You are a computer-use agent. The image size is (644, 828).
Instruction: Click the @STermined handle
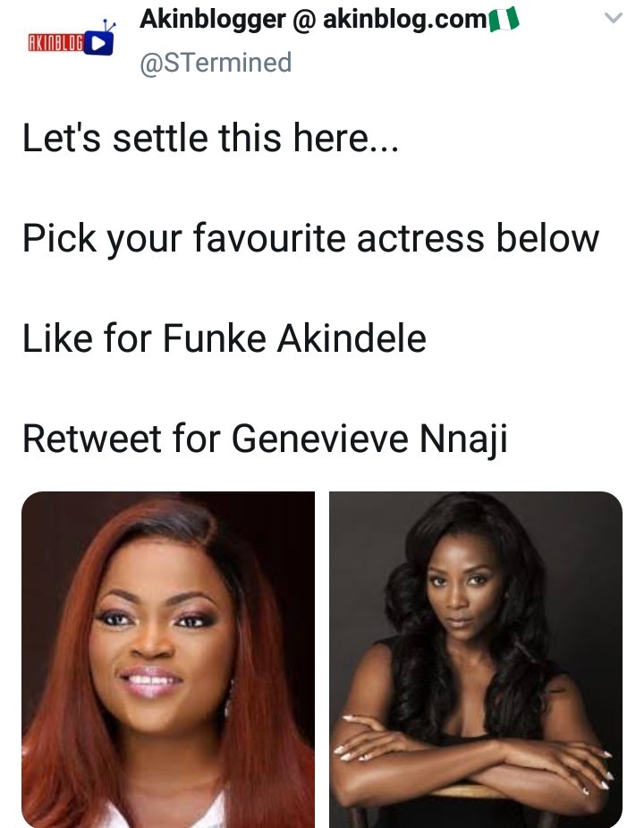216,62
